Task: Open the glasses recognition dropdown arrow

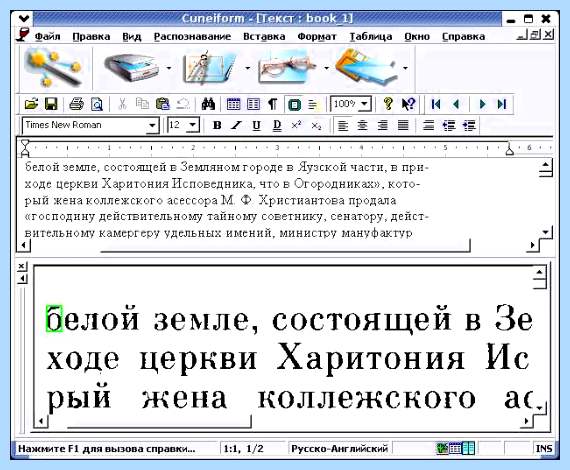Action: (326, 68)
